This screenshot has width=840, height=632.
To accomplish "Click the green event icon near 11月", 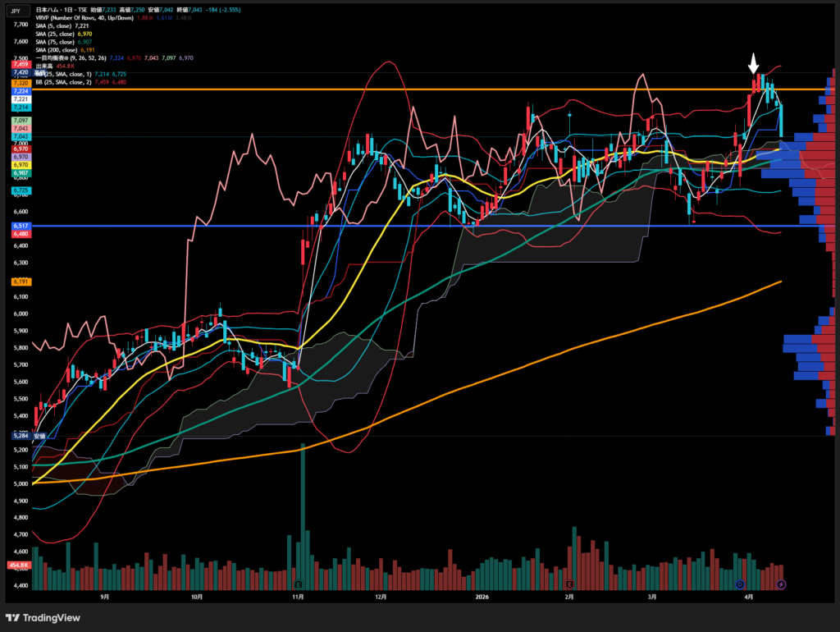I will pos(298,584).
